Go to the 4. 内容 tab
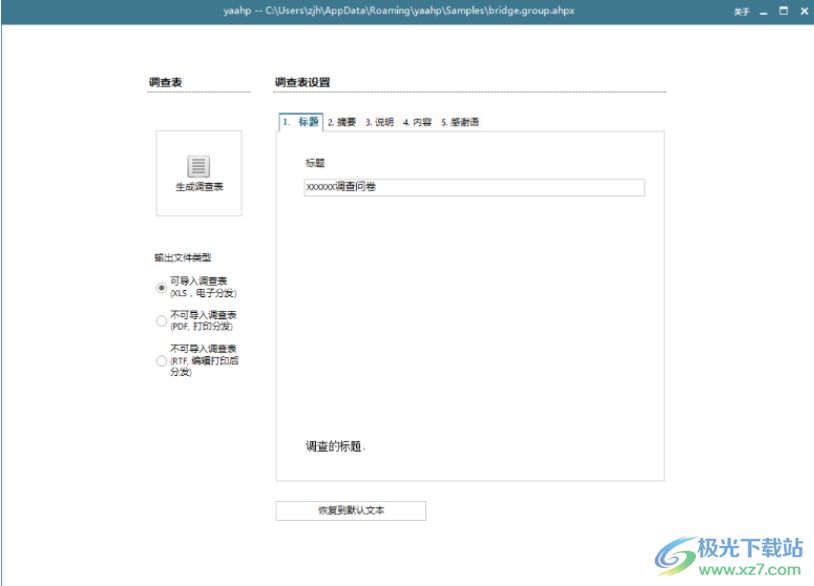 (x=417, y=122)
